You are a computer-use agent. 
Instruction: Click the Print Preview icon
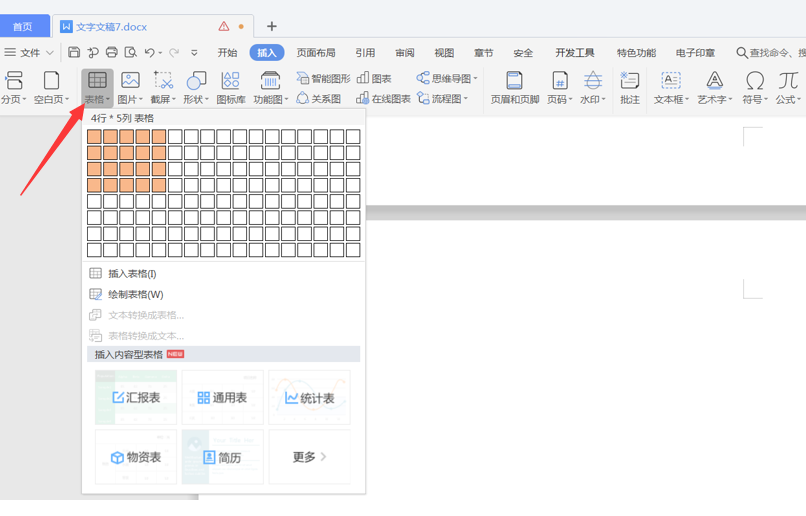click(x=131, y=52)
